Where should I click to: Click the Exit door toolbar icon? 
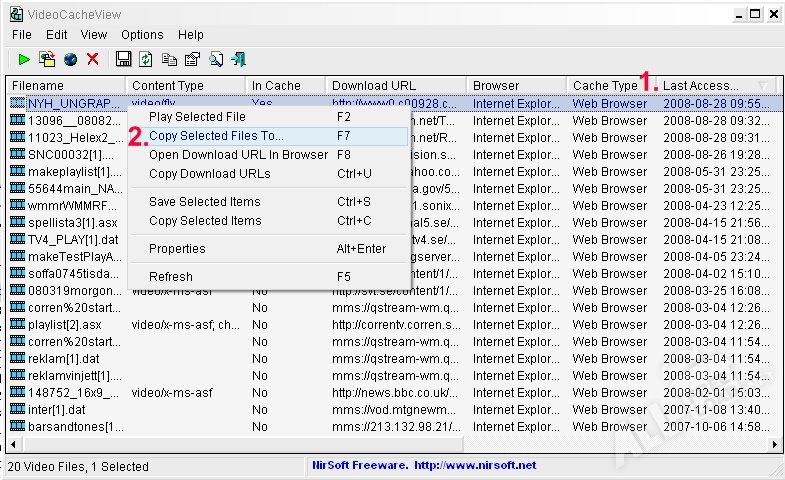pos(239,60)
